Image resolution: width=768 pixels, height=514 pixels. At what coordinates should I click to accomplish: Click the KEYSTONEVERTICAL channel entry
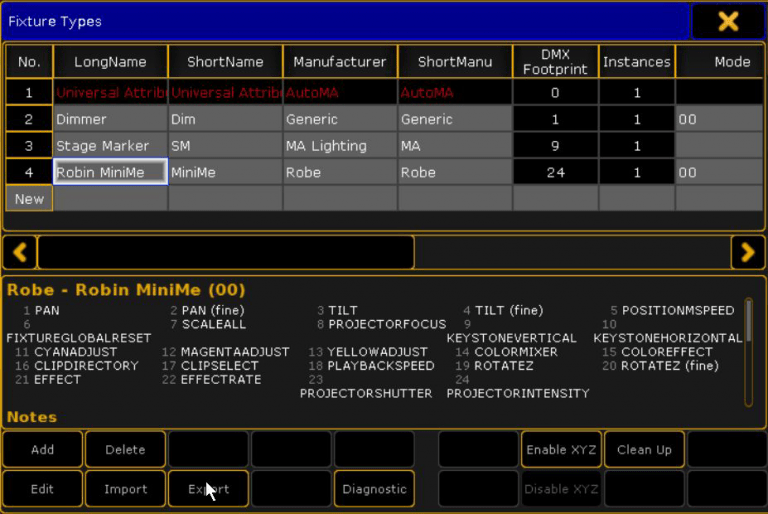click(511, 338)
